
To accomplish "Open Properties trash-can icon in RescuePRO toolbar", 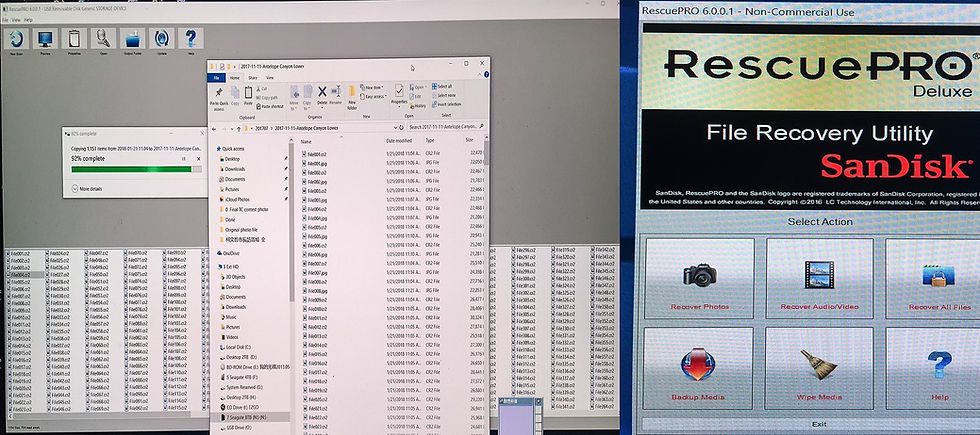I will click(74, 39).
